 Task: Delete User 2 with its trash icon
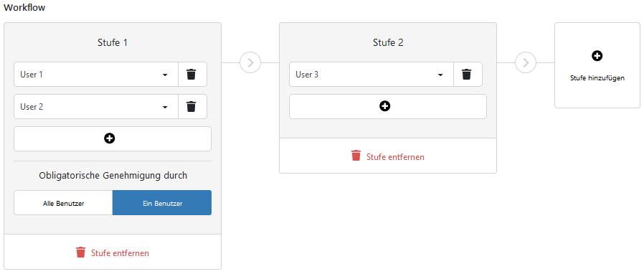[192, 107]
